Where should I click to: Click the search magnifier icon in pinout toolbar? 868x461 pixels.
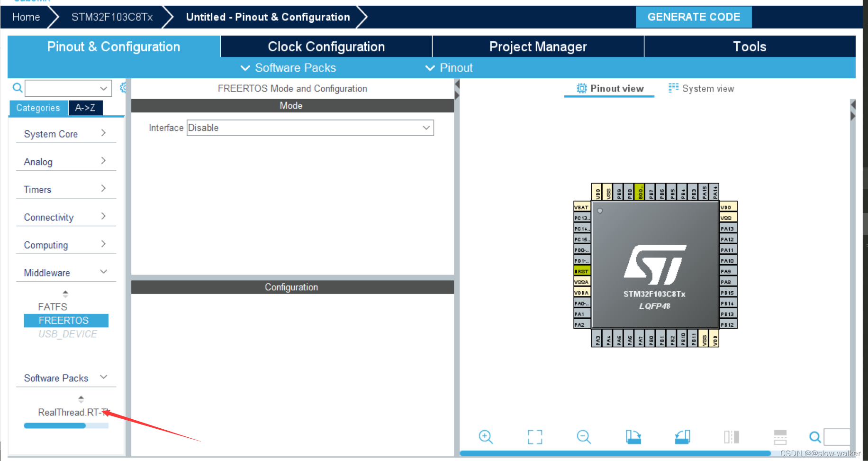[815, 437]
